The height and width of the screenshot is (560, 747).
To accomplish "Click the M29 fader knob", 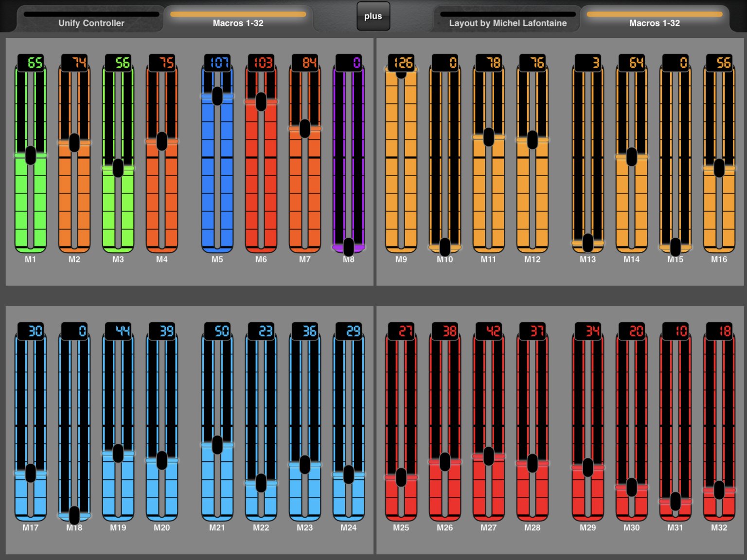I will pyautogui.click(x=588, y=467).
